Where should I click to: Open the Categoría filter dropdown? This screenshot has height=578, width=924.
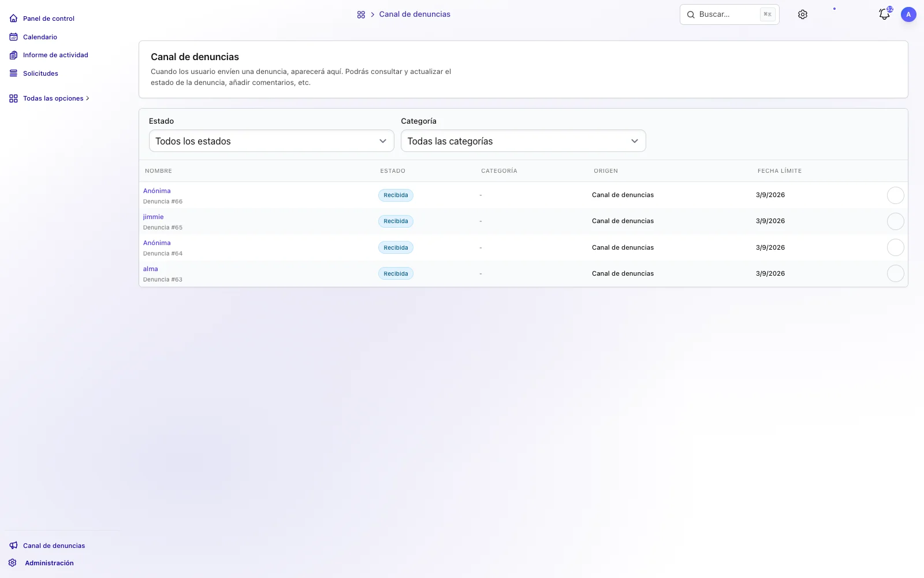[x=523, y=141]
